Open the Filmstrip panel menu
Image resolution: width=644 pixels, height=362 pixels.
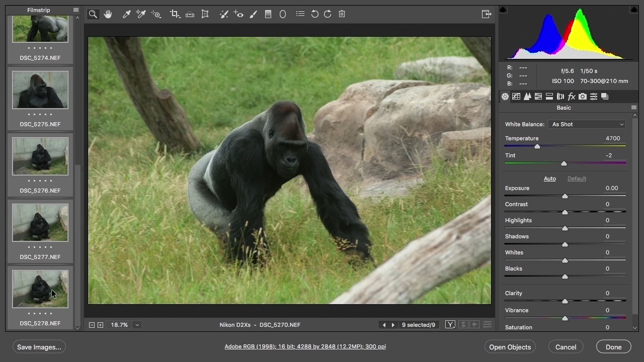pyautogui.click(x=76, y=10)
